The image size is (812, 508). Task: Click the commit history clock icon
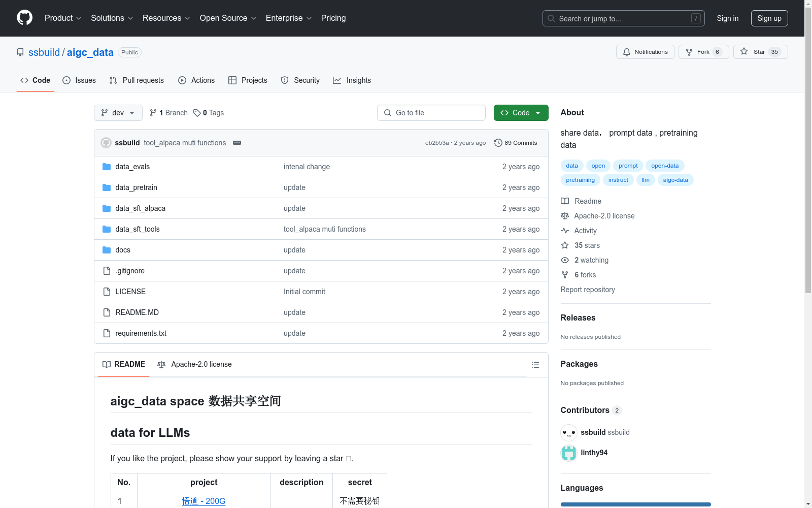click(x=498, y=143)
